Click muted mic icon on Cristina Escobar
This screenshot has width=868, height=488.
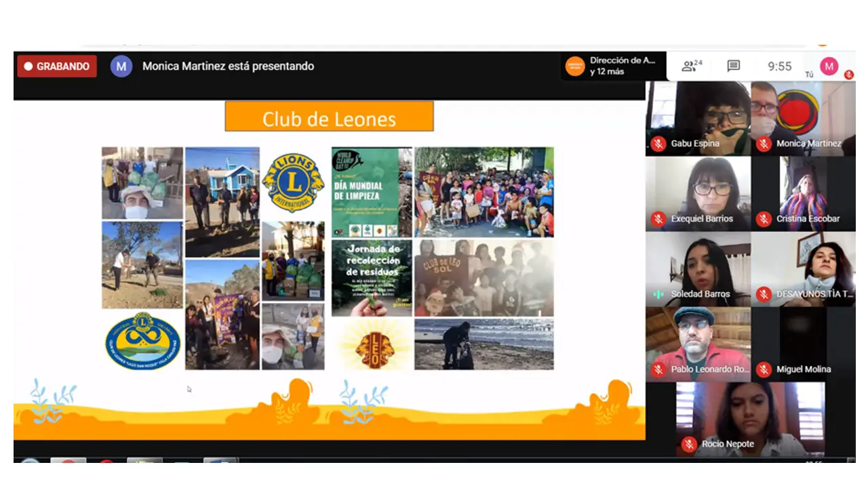764,219
